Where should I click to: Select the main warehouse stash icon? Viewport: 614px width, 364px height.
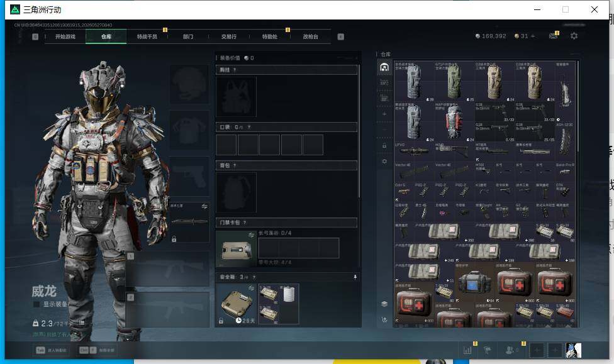point(384,67)
